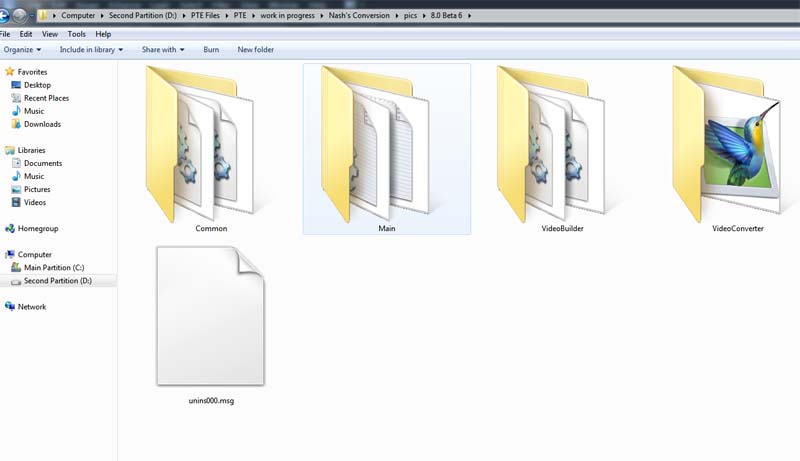Click the Homegroup icon
The height and width of the screenshot is (461, 800).
tap(10, 228)
